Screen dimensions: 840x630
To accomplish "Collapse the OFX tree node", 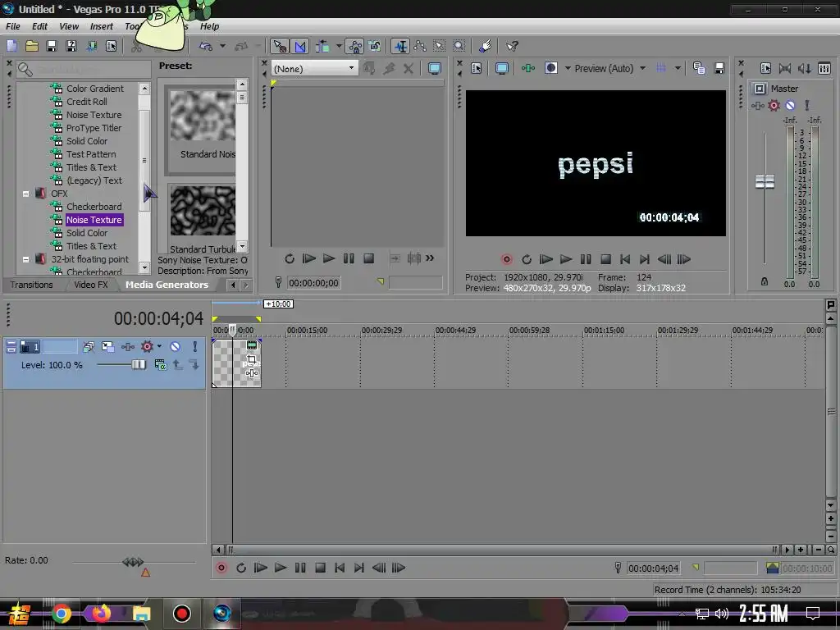I will [25, 194].
